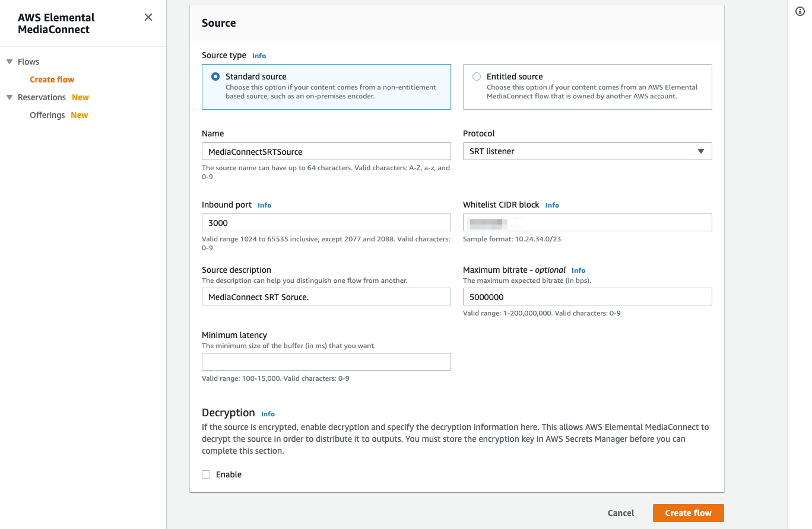Viewport: 812px width, 529px height.
Task: Cancel the flow creation
Action: pyautogui.click(x=621, y=512)
